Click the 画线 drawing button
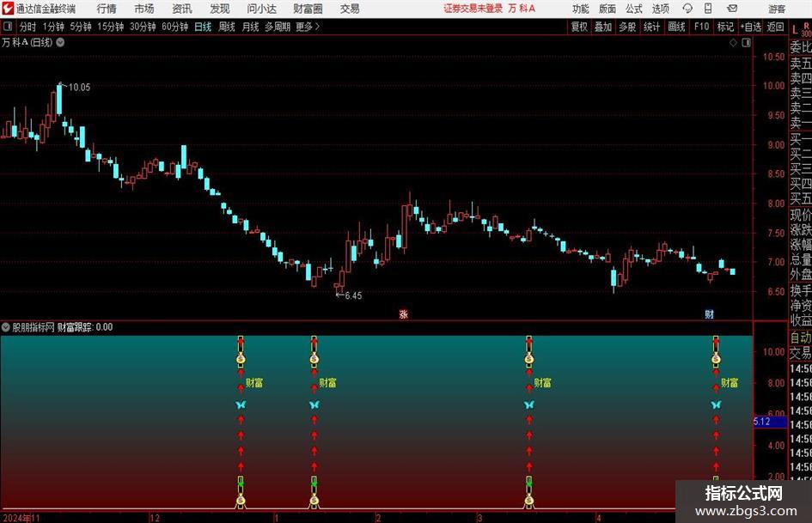 coord(676,27)
